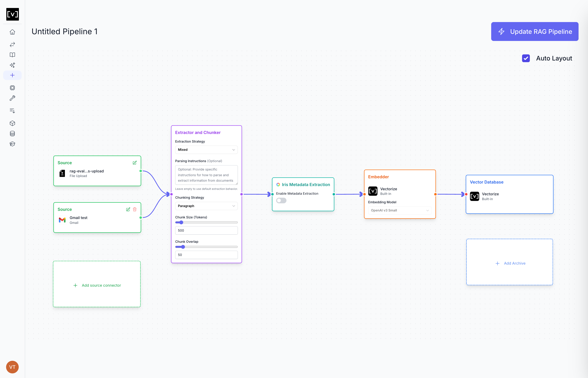This screenshot has height=378, width=588.
Task: Click the Chunk Overlap 50 input field
Action: (206, 255)
